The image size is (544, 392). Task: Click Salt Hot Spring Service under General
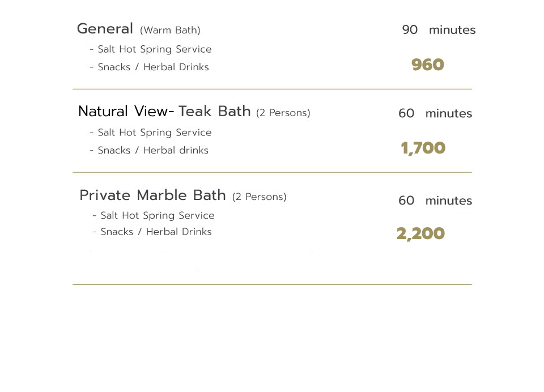151,49
